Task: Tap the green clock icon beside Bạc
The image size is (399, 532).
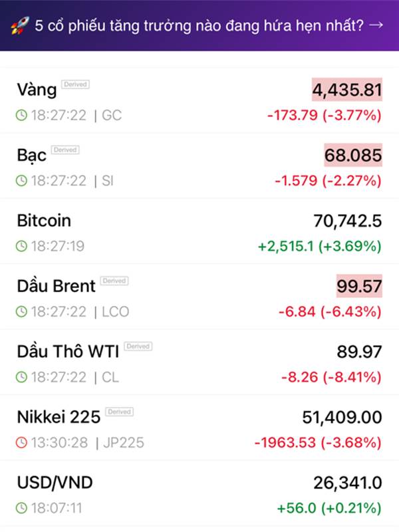Action: [x=22, y=180]
